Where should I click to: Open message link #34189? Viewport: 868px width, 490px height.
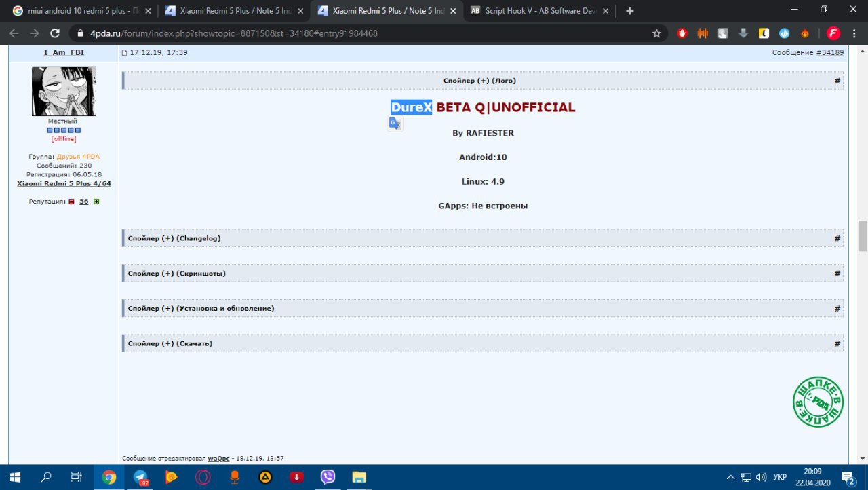click(x=830, y=52)
